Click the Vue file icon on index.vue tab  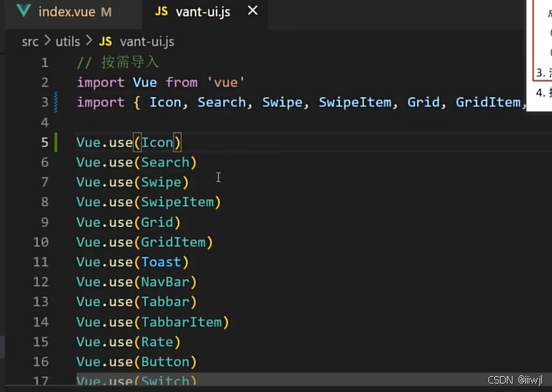click(x=23, y=11)
